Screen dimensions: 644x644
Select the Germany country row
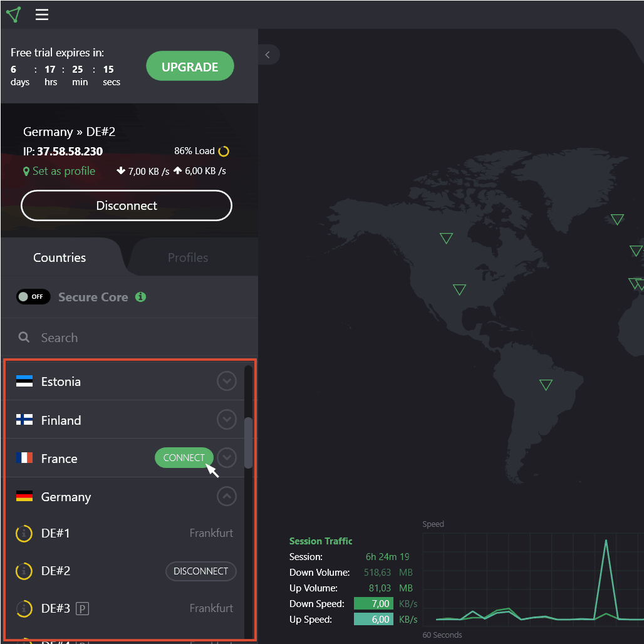point(125,496)
